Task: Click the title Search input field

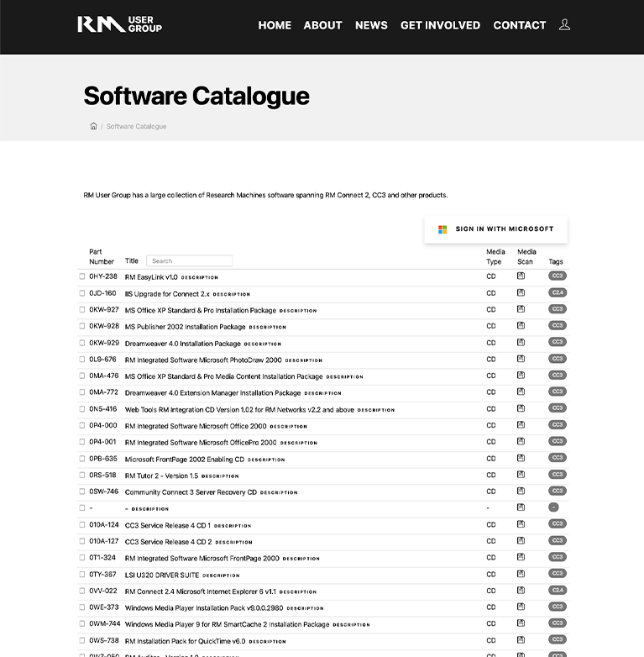Action: click(189, 260)
